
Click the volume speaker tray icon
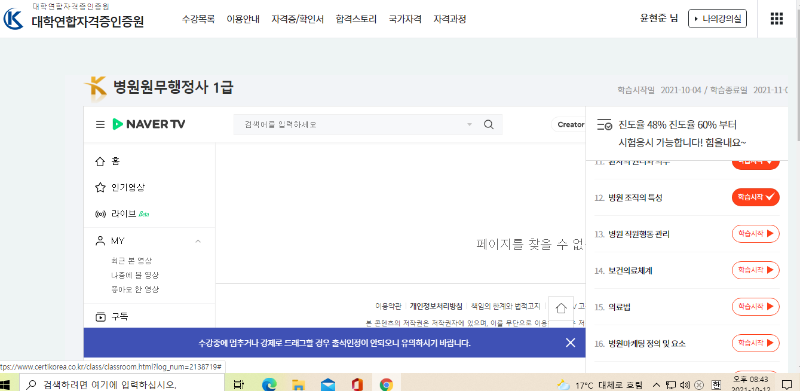(x=685, y=384)
